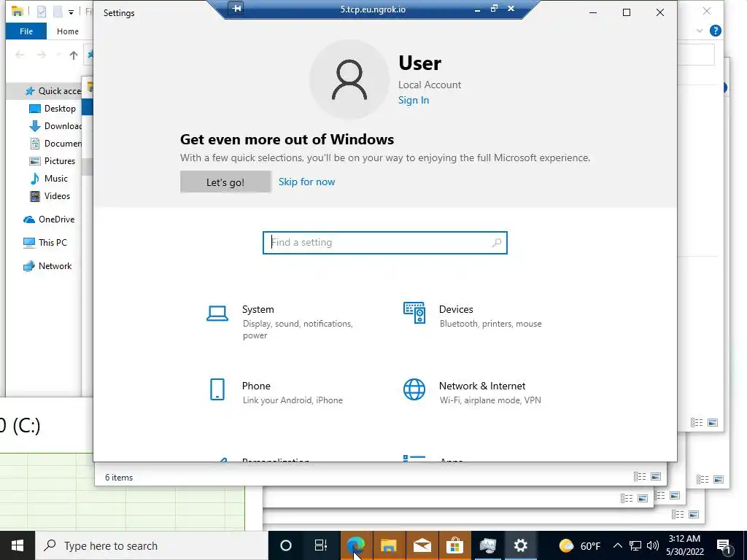Open volume control tray icon
This screenshot has width=747, height=560.
pos(653,545)
